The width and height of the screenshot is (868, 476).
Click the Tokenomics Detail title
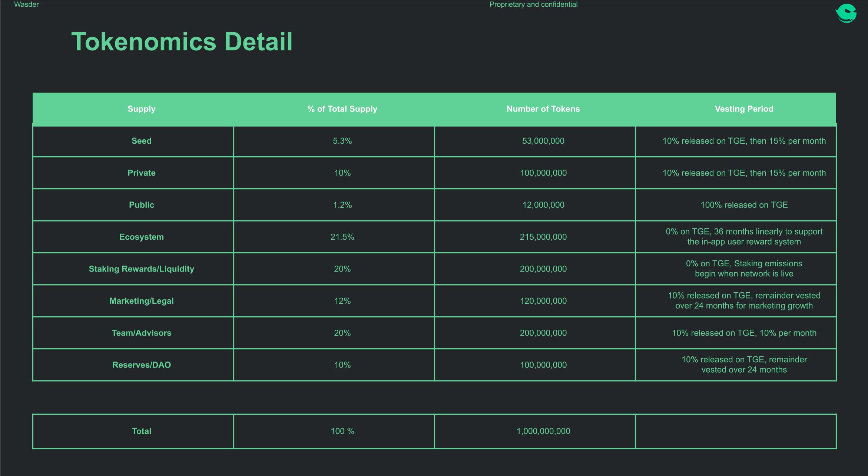(182, 41)
